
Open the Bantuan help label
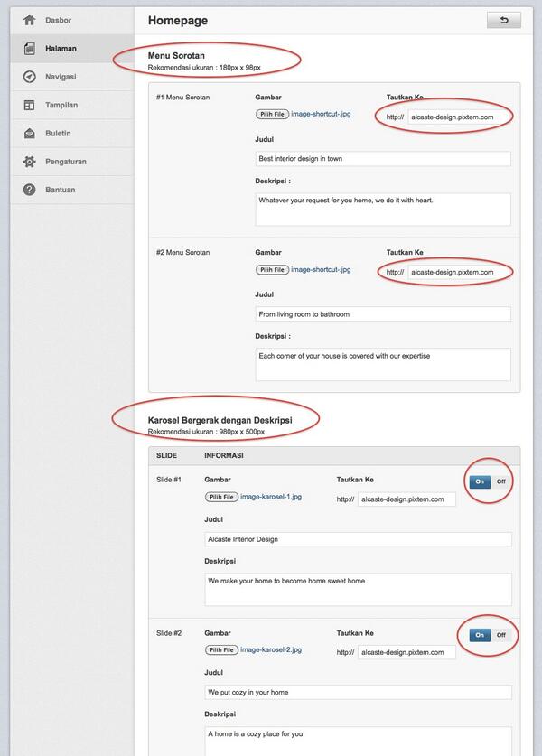pyautogui.click(x=61, y=190)
